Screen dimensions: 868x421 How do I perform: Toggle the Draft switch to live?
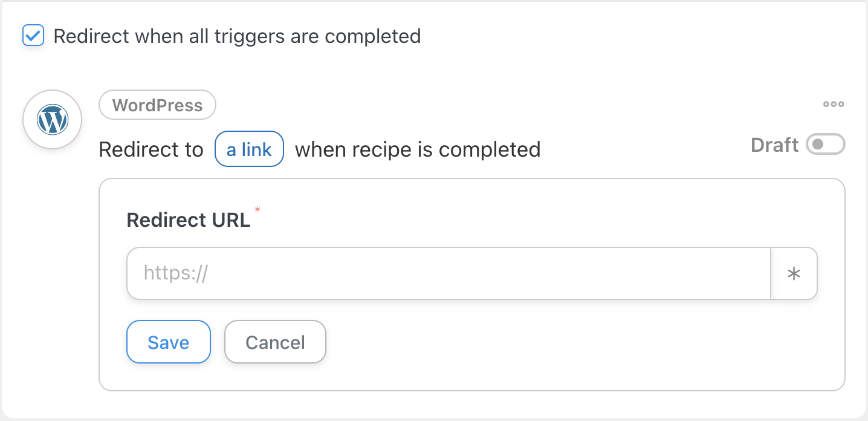(825, 145)
